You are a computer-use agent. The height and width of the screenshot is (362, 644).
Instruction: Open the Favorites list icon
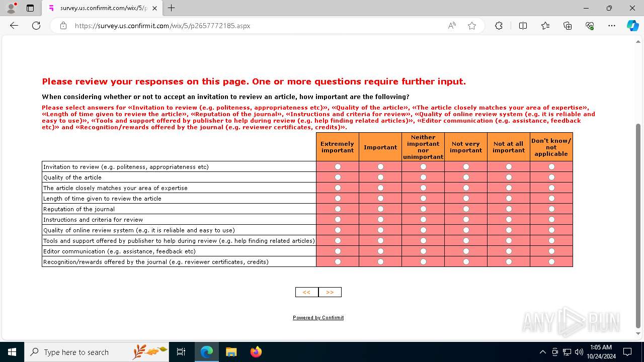pos(545,26)
